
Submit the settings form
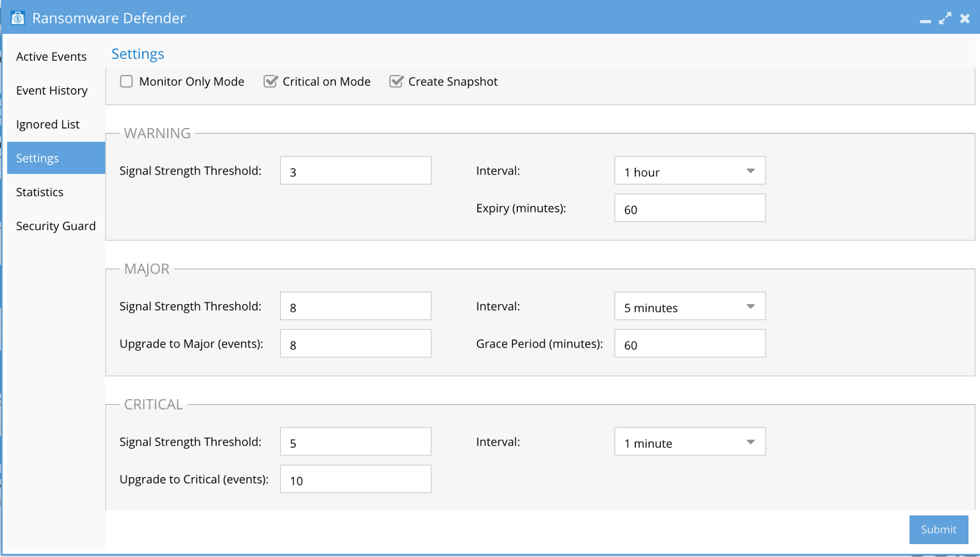[x=938, y=530]
